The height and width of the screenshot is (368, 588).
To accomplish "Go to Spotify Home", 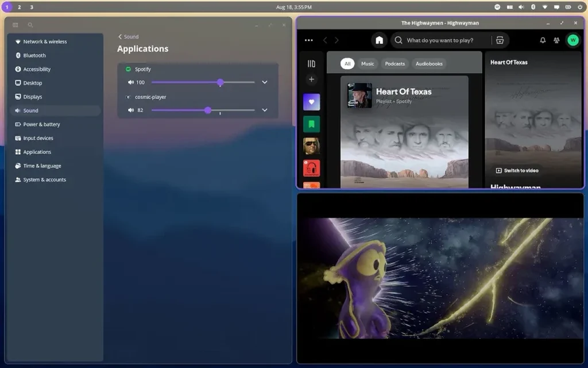I will 379,40.
